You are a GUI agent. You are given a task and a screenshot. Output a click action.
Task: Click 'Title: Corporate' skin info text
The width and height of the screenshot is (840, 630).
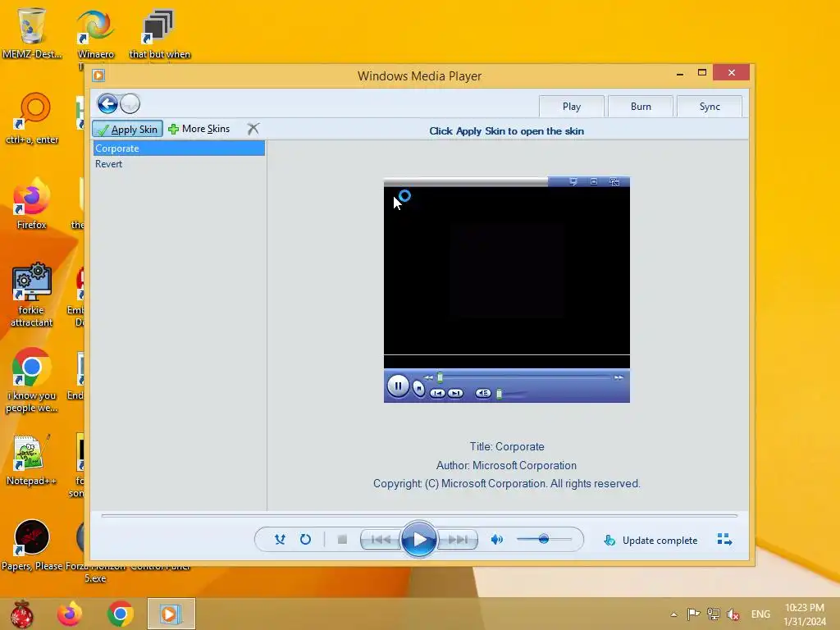tap(507, 447)
